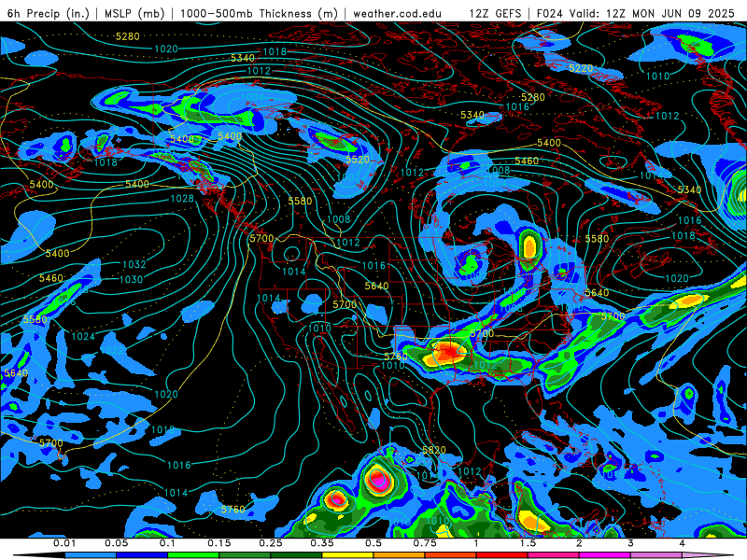Viewport: 747px width, 560px height.
Task: Pick the bright green 0.1–0.15 legend swatch
Action: pos(193,555)
